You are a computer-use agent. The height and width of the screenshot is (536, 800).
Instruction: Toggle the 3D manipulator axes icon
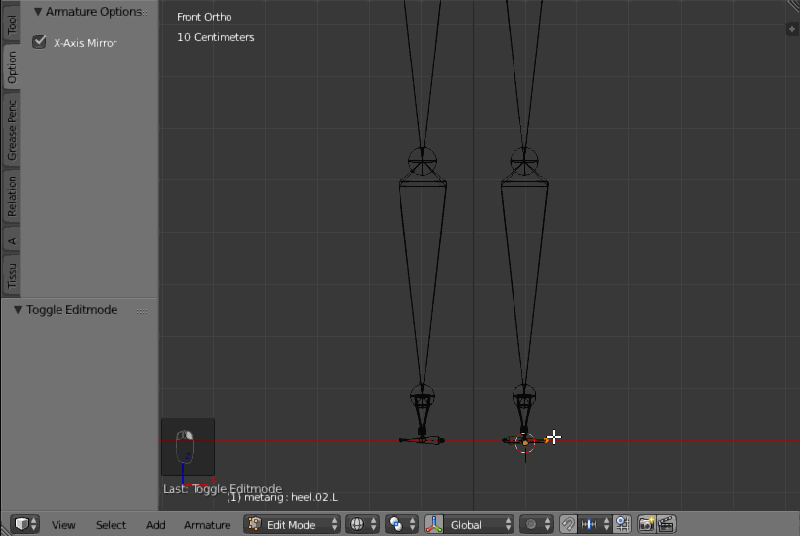pos(434,524)
